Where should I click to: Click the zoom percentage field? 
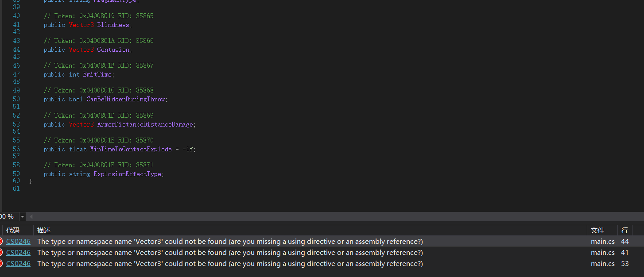pyautogui.click(x=7, y=217)
